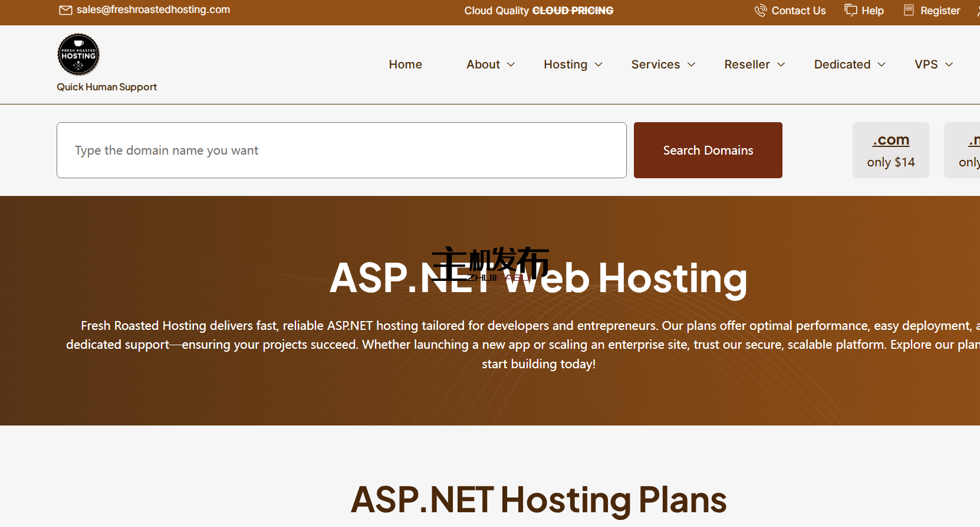
Task: Go to the Register page
Action: click(x=940, y=11)
